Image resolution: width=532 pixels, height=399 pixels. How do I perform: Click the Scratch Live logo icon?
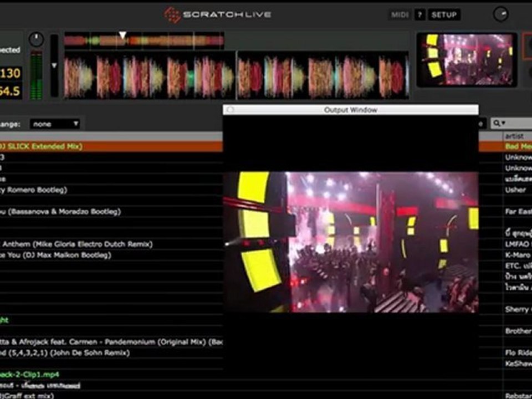click(172, 15)
